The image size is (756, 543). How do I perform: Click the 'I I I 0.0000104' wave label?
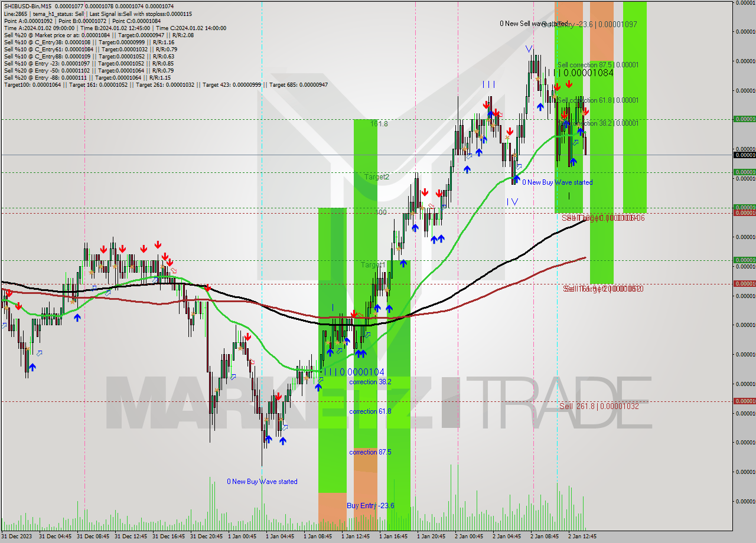(353, 372)
